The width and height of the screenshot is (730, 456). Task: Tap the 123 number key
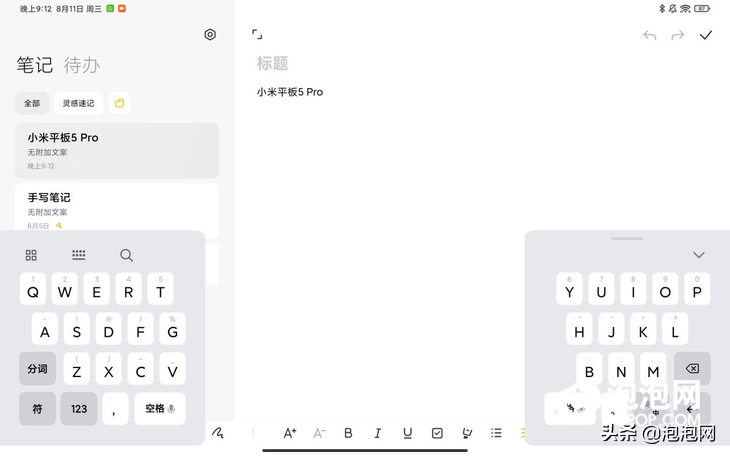point(79,408)
